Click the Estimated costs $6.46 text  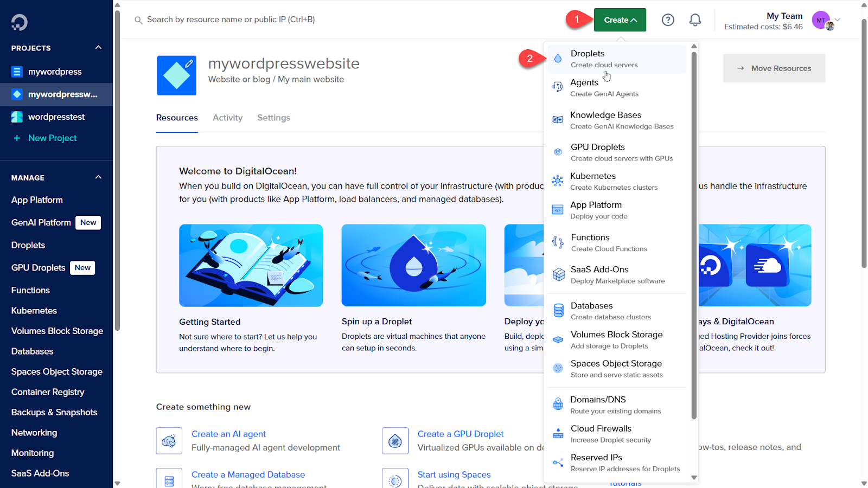[x=763, y=27]
